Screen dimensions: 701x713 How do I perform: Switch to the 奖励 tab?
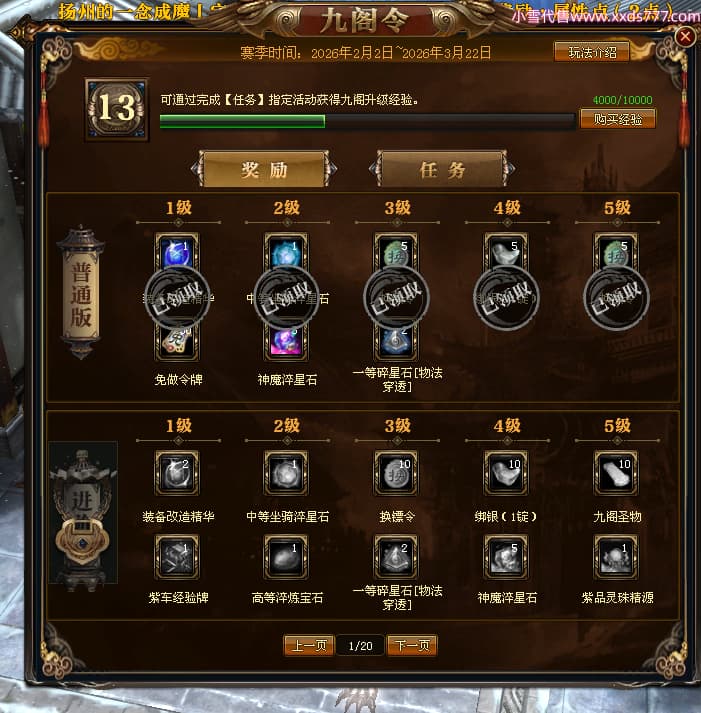(264, 170)
